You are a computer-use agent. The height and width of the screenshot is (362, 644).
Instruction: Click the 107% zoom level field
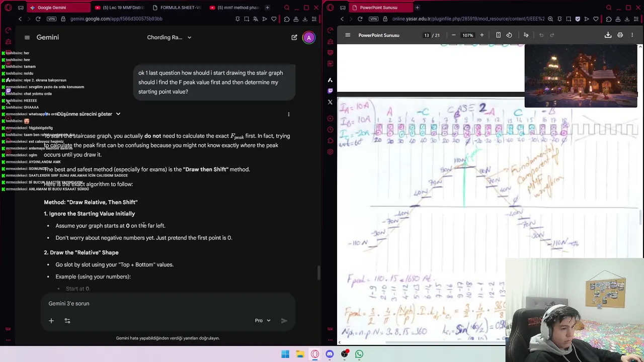tap(467, 35)
